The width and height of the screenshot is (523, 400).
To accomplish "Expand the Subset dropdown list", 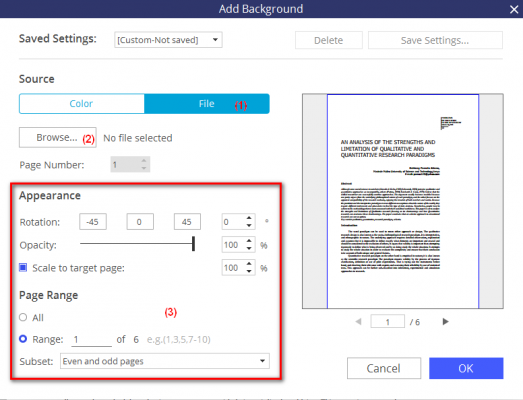I will [x=165, y=361].
